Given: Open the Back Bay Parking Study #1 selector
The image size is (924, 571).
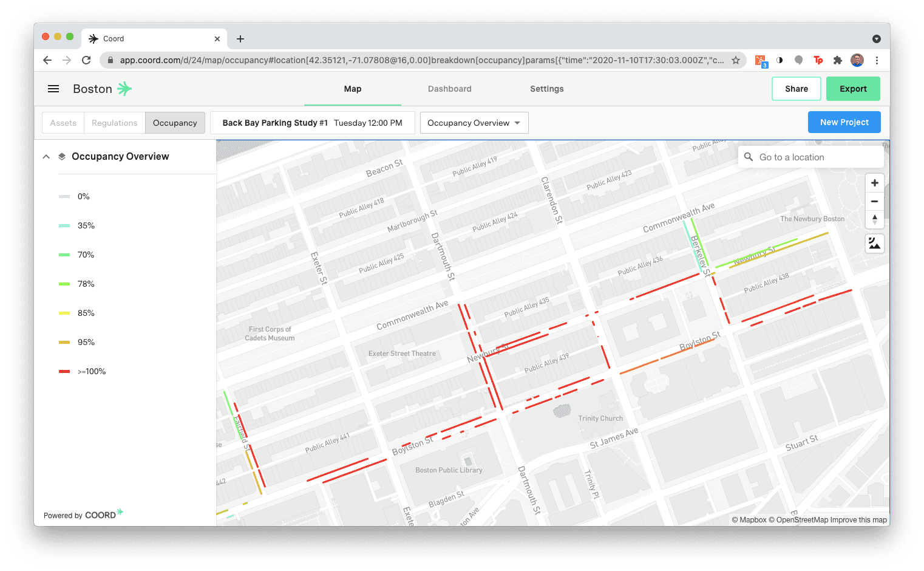Looking at the screenshot, I should (x=313, y=123).
